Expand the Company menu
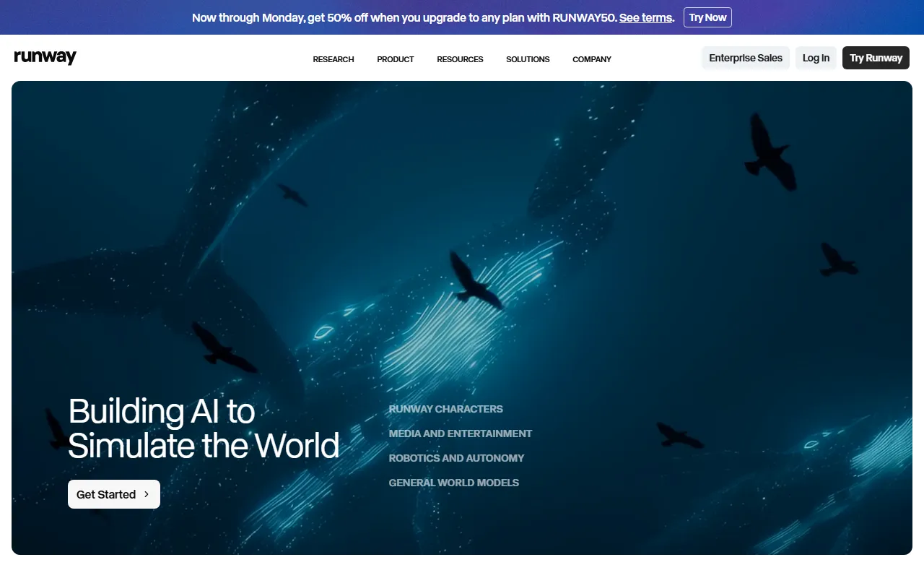This screenshot has height=578, width=924. click(x=591, y=59)
